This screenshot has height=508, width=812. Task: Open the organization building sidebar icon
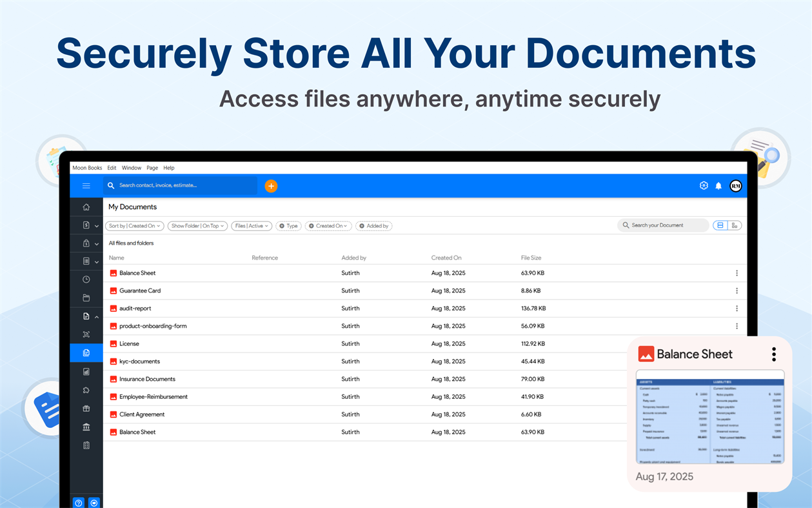[x=86, y=445]
